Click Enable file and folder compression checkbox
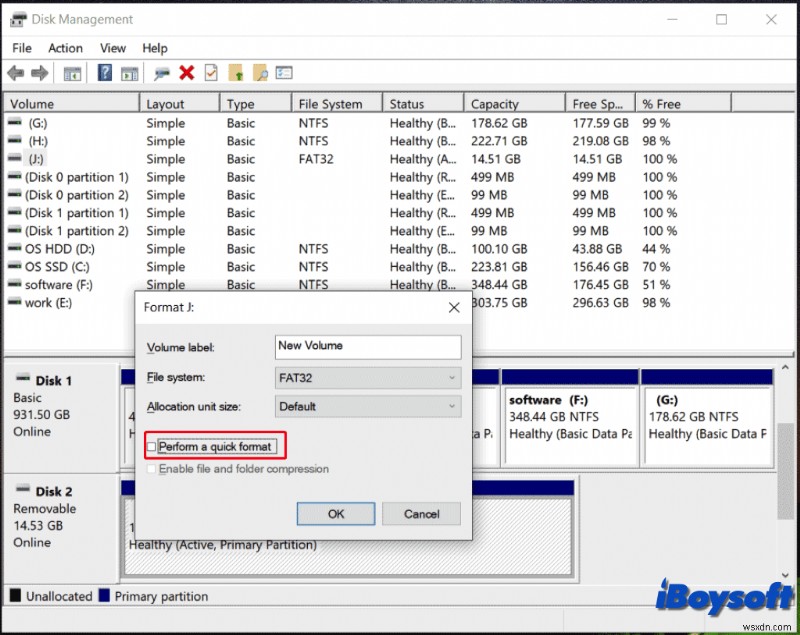Image resolution: width=800 pixels, height=635 pixels. (x=152, y=469)
